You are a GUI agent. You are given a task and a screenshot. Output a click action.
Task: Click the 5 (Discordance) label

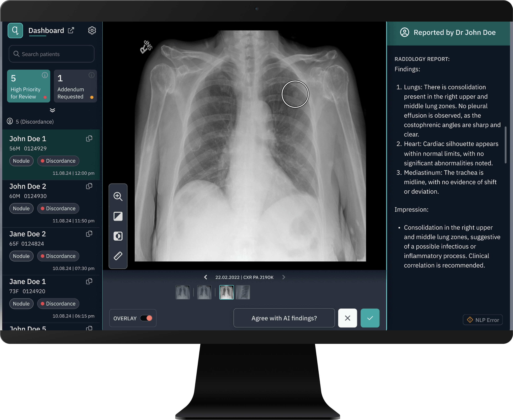coord(35,121)
